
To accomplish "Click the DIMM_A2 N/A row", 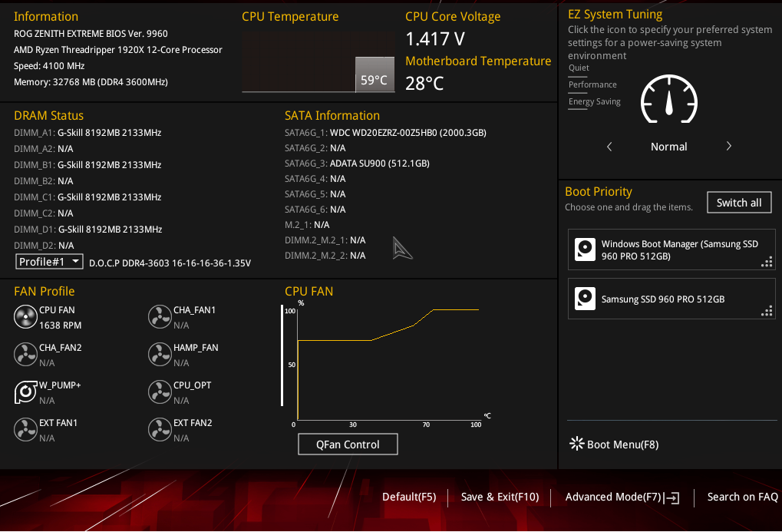I will pyautogui.click(x=44, y=149).
